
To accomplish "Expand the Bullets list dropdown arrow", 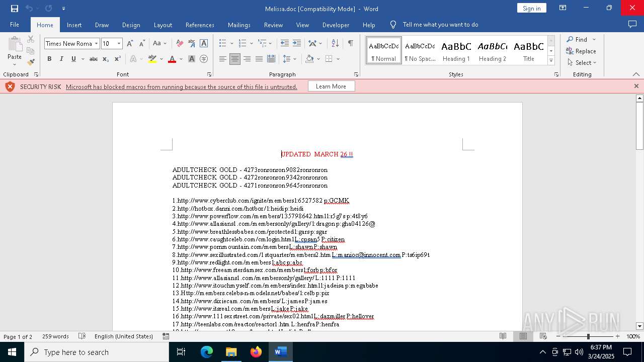I will (x=232, y=44).
